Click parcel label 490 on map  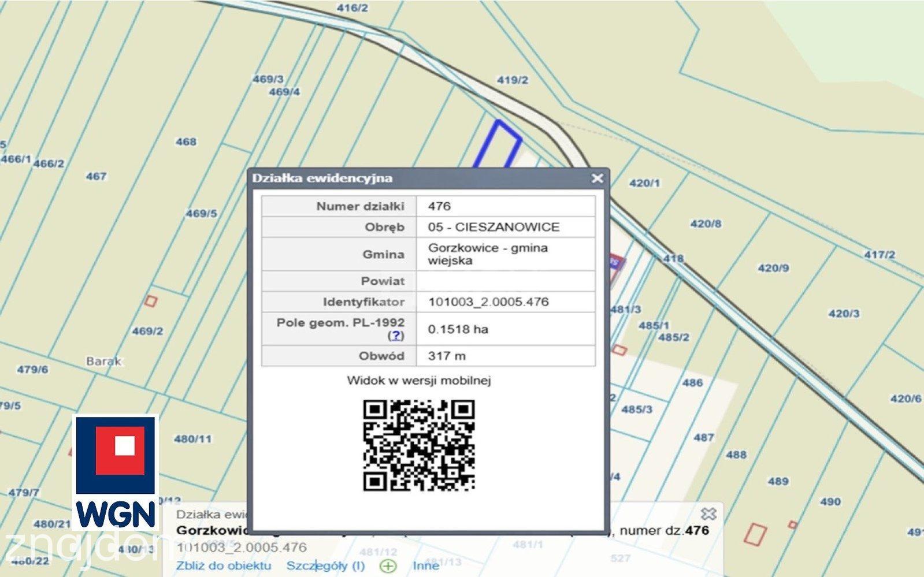(x=830, y=501)
